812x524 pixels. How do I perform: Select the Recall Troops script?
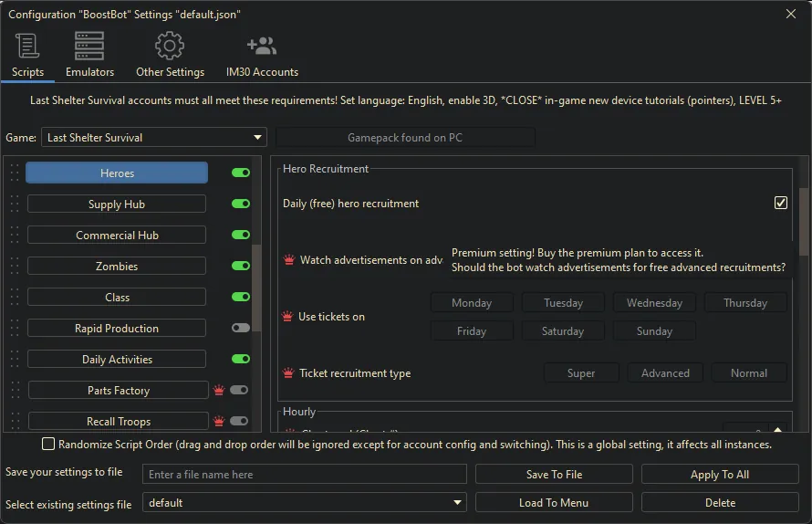[118, 422]
